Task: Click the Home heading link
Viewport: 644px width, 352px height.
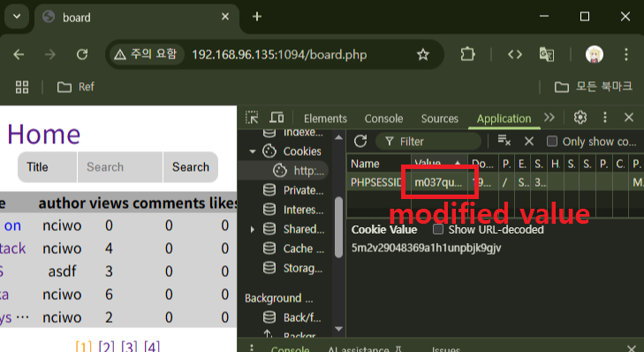Action: click(x=43, y=134)
